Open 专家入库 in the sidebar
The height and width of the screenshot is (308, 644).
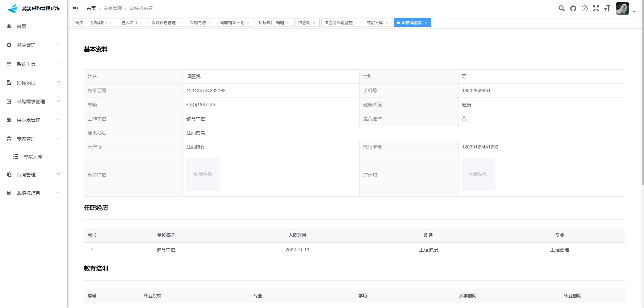tap(34, 157)
